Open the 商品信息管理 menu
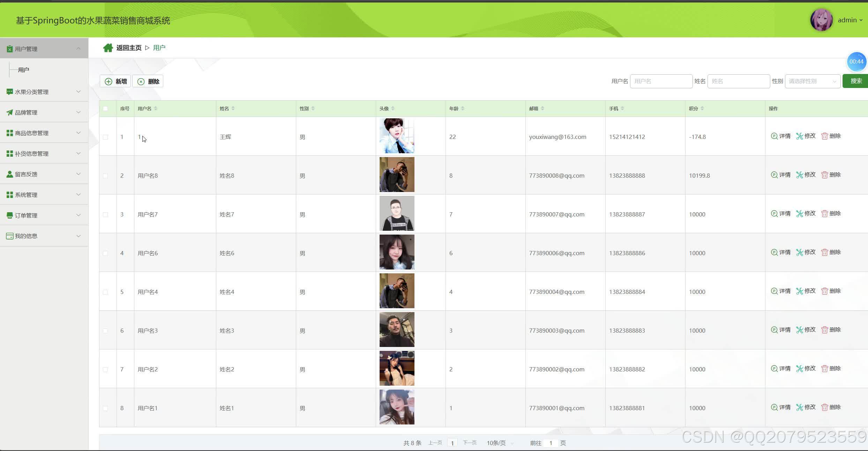The image size is (868, 451). tap(44, 133)
